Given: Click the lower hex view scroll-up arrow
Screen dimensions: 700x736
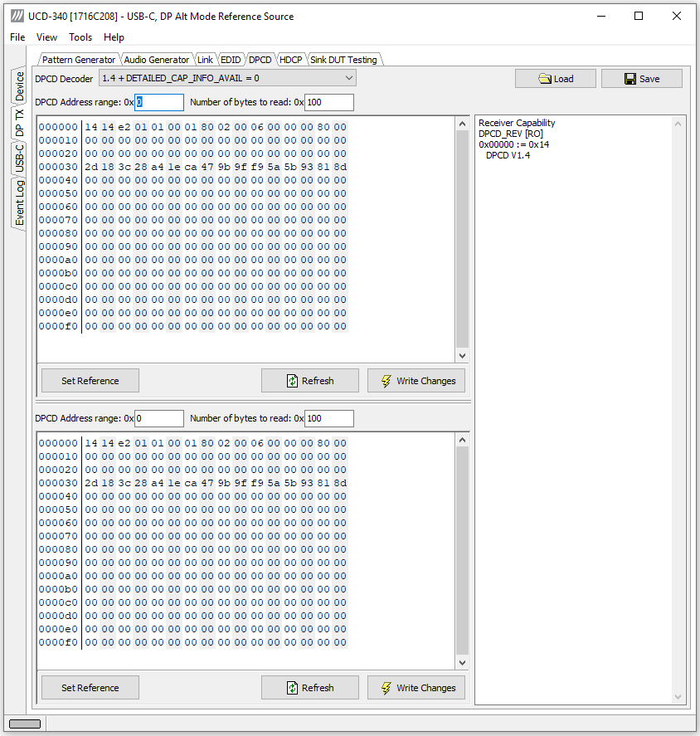Looking at the screenshot, I should (x=462, y=440).
